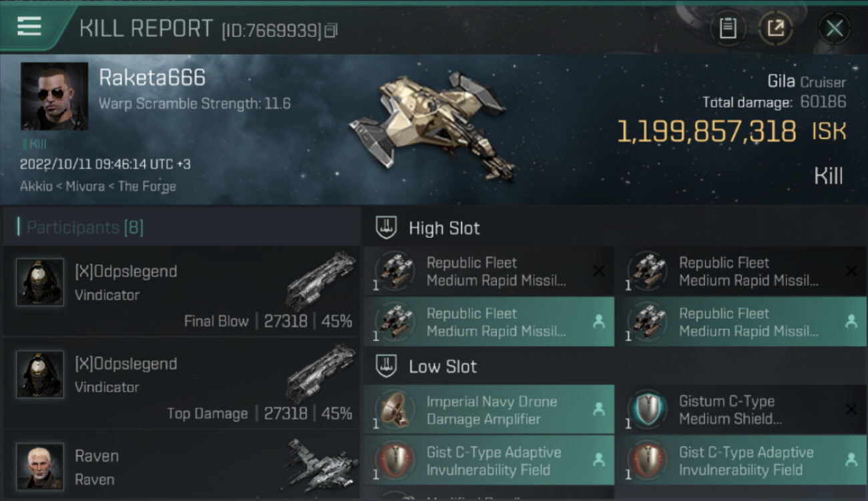Screen dimensions: 868x501
Task: Open the Top Damage Vindicator participant entry
Action: click(x=182, y=383)
